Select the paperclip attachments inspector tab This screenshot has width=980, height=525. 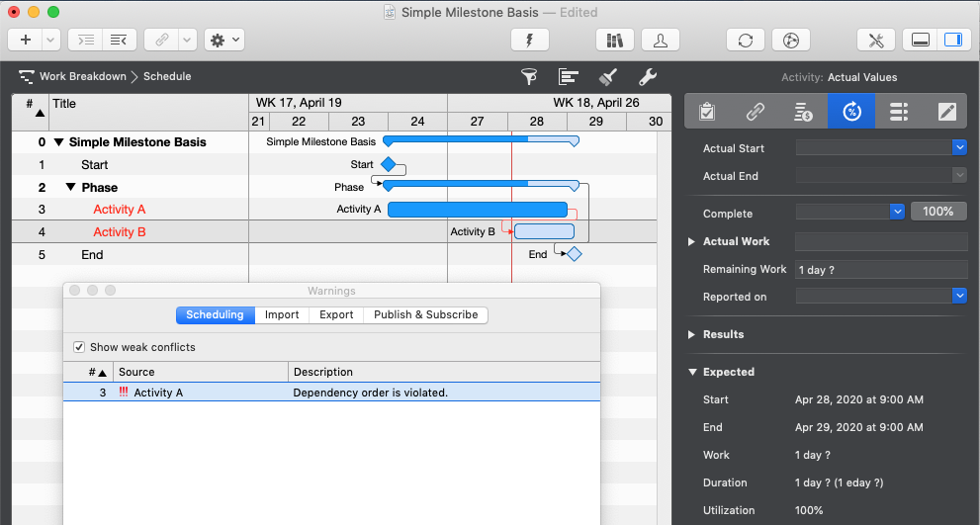(x=755, y=112)
